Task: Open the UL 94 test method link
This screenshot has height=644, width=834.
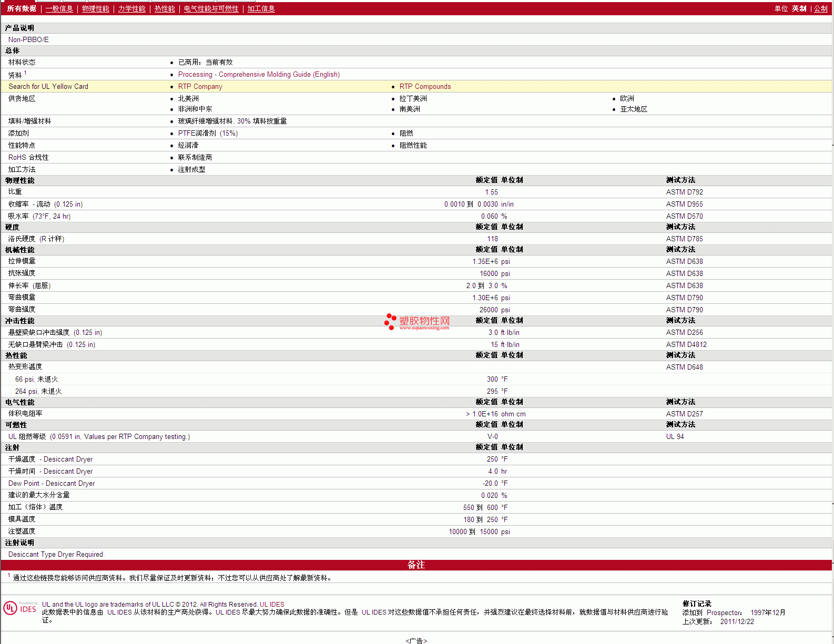Action: click(675, 437)
